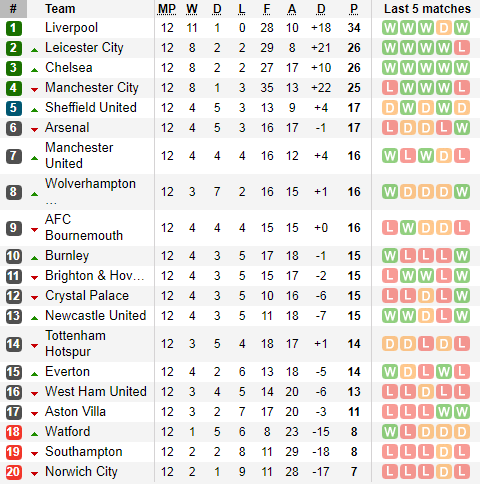Click Leicester City's green up-arrow movement indicator
Image resolution: width=480 pixels, height=484 pixels.
34,50
